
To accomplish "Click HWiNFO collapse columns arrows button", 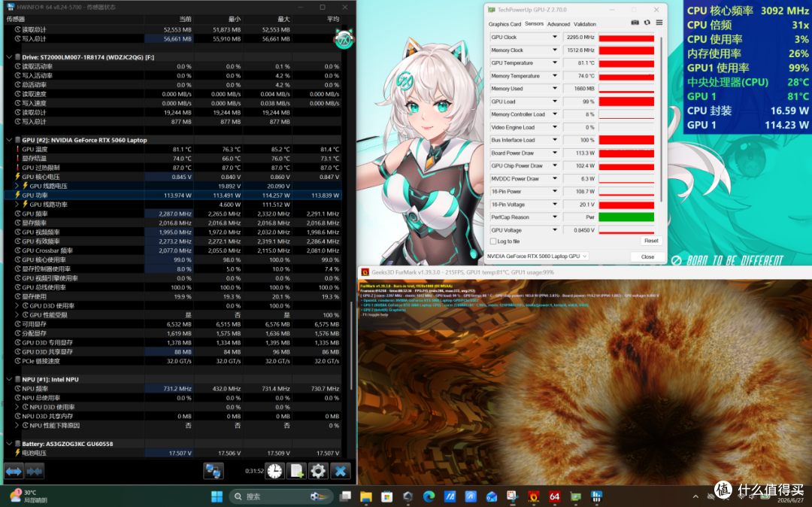I will tap(34, 471).
